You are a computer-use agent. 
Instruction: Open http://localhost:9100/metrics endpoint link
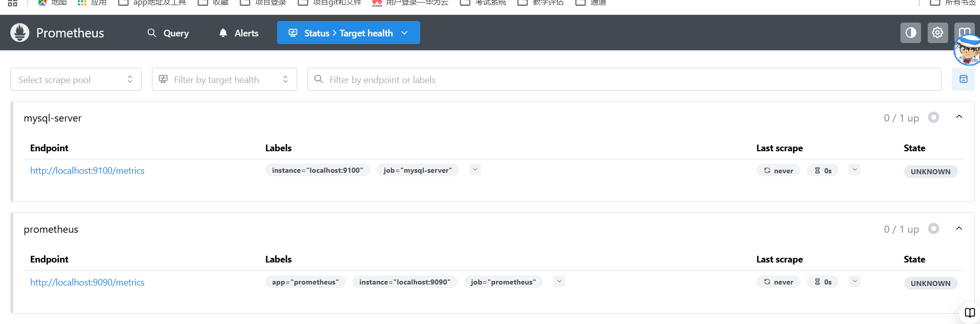pos(87,171)
